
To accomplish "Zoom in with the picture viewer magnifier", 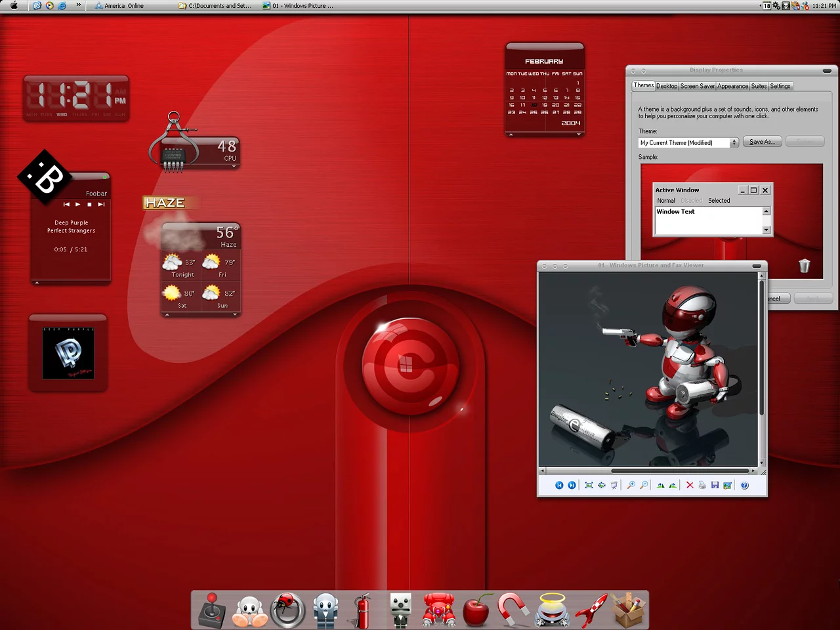I will [x=631, y=486].
